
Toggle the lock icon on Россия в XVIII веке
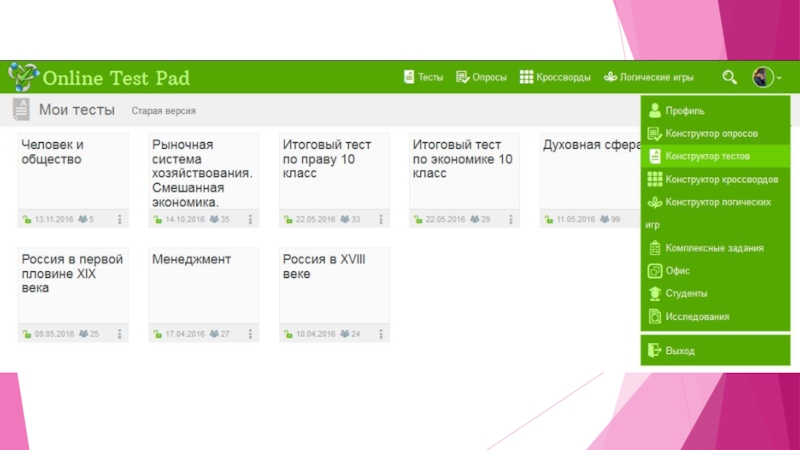288,334
